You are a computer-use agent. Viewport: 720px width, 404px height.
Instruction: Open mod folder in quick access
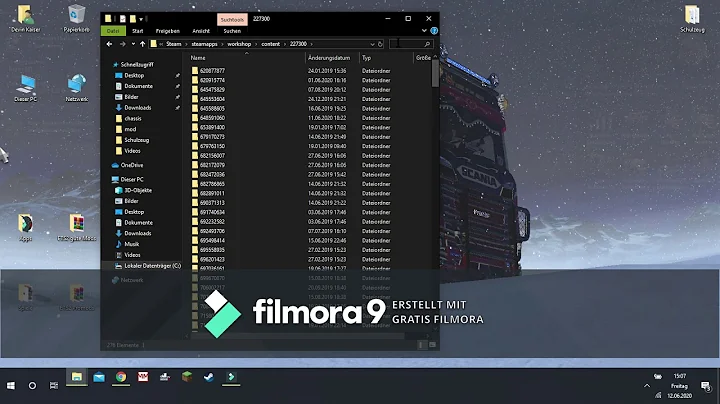pyautogui.click(x=130, y=129)
